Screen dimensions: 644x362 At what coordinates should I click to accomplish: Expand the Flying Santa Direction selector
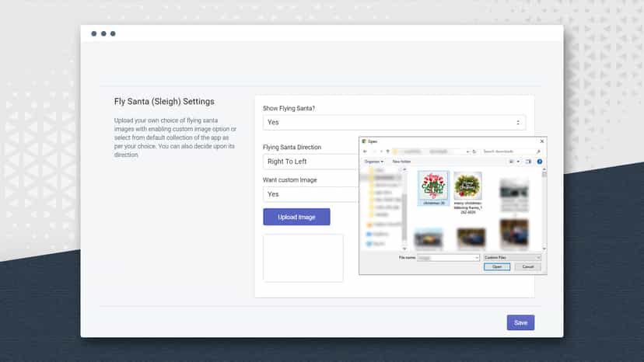click(x=311, y=162)
